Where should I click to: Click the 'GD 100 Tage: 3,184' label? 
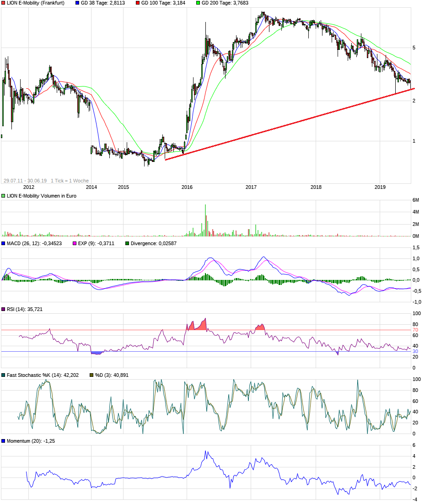[x=163, y=3]
